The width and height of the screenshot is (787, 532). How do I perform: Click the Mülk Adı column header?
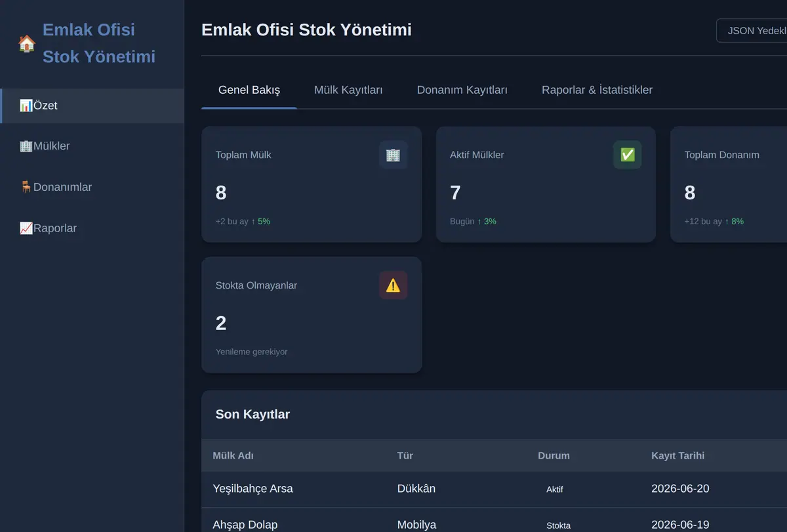pos(233,456)
